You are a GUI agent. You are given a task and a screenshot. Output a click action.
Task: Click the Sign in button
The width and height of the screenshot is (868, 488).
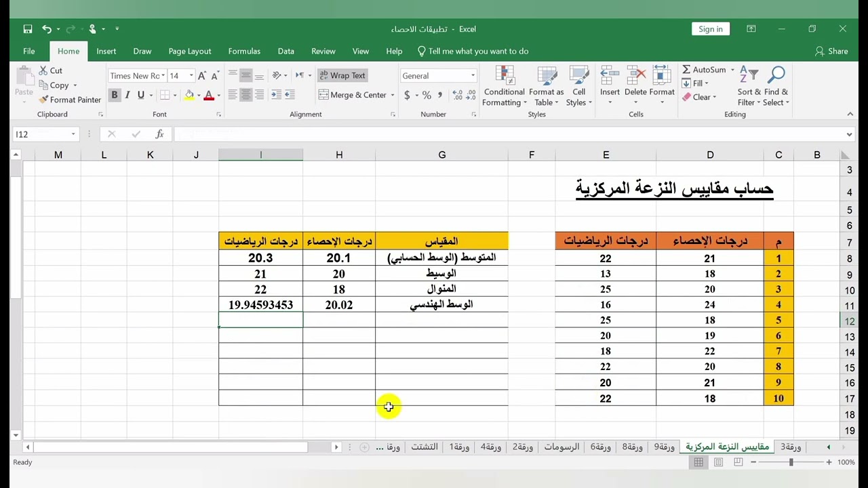point(711,29)
